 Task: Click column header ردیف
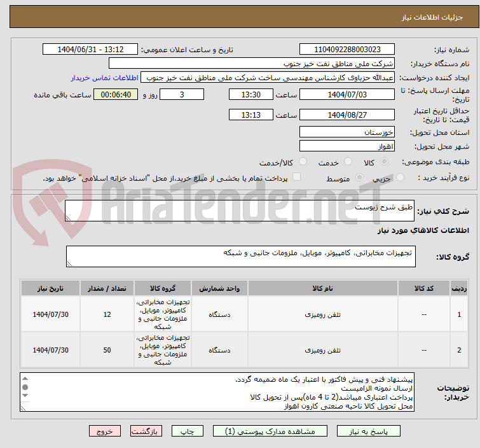459,288
